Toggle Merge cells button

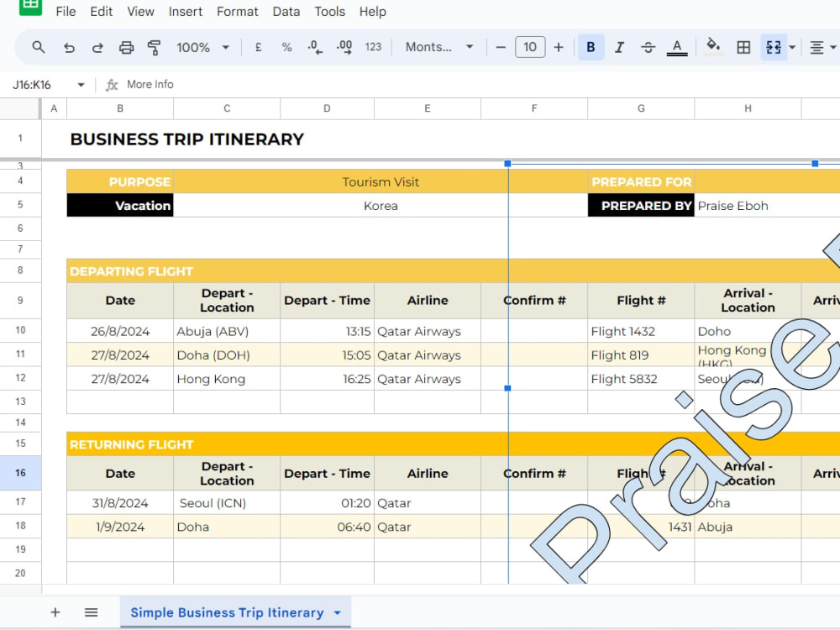tap(774, 47)
